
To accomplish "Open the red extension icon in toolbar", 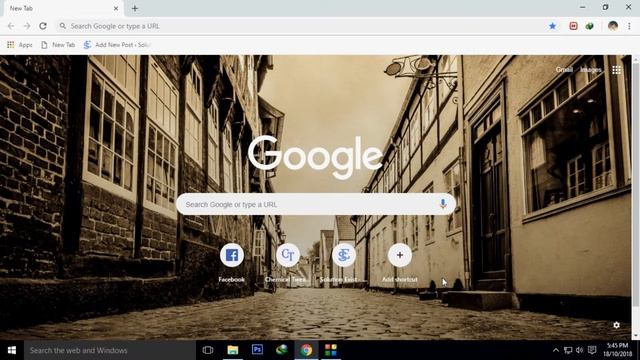I will 573,26.
